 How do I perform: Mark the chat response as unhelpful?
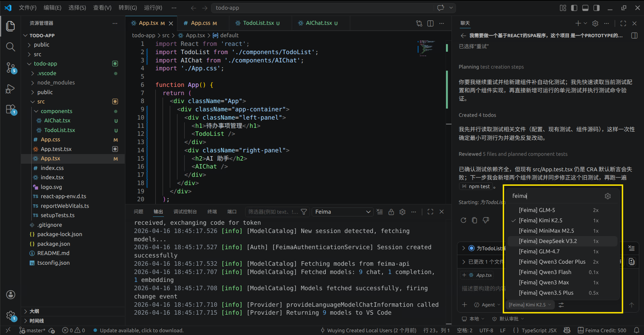click(x=486, y=220)
